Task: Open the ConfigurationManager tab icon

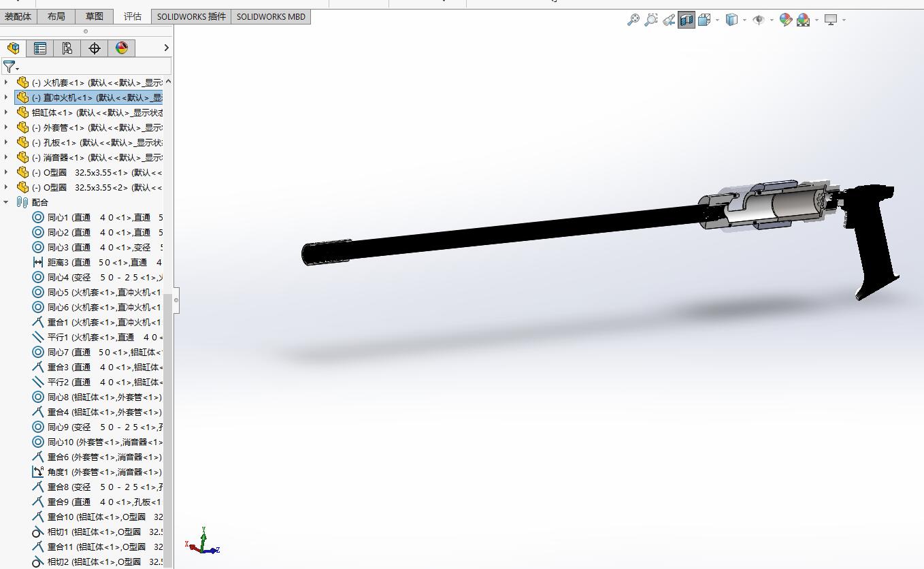Action: [x=67, y=48]
